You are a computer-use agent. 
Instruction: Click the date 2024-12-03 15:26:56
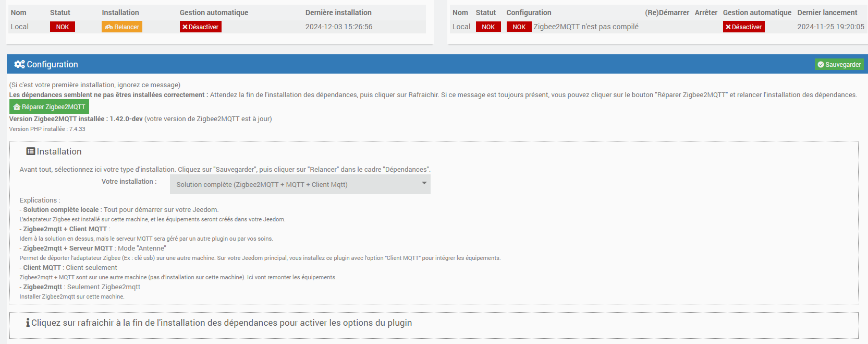(x=339, y=27)
